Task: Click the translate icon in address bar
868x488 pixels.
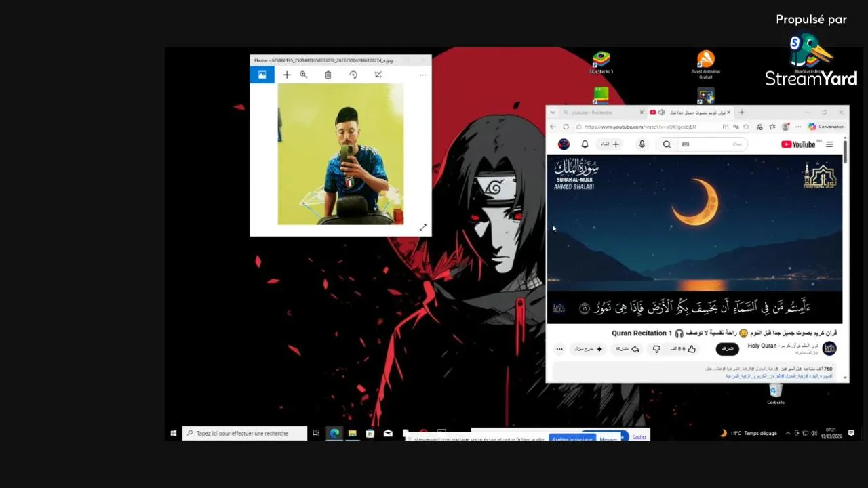Action: tap(736, 127)
